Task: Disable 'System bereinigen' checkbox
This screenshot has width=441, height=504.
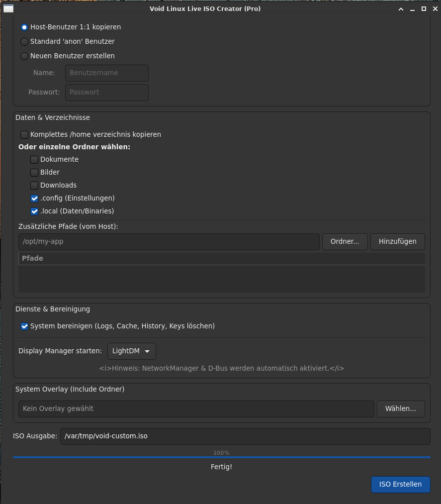Action: point(24,326)
